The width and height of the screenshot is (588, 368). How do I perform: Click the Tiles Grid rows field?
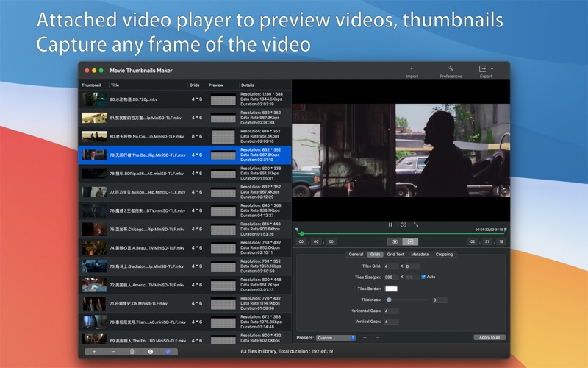[391, 266]
